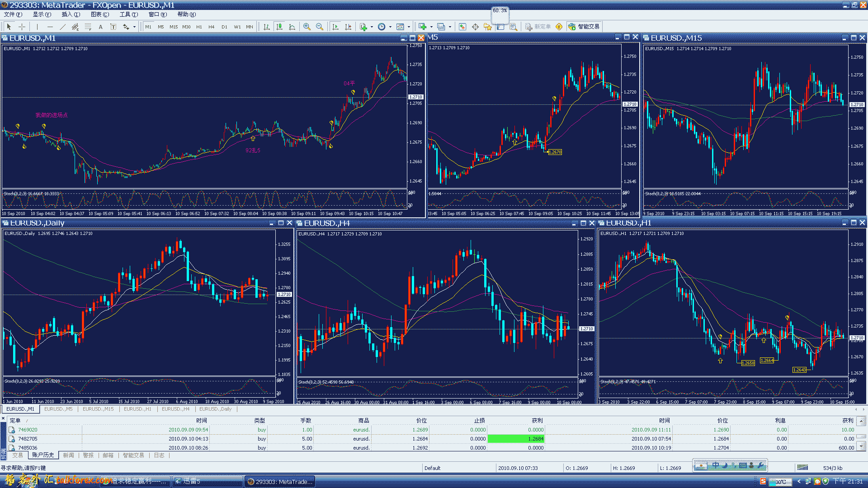Select the text 'A' tool

click(x=100, y=27)
